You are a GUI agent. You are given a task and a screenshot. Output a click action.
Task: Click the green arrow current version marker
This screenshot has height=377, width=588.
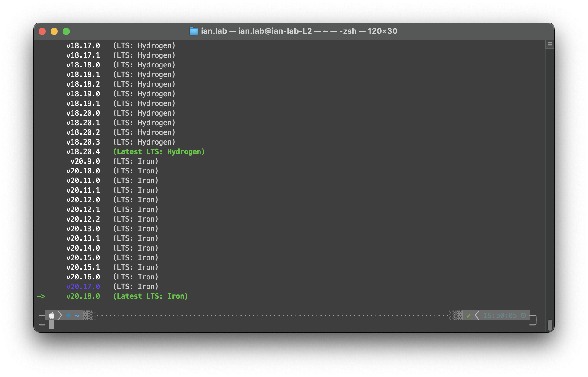click(41, 296)
